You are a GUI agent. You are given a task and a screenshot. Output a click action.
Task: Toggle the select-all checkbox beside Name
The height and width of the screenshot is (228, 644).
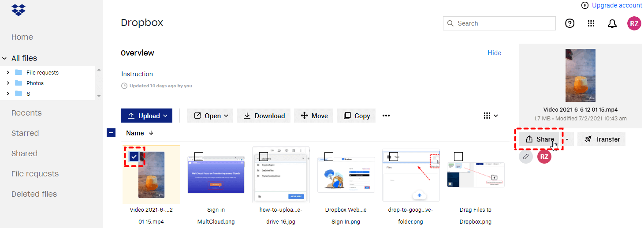[111, 132]
